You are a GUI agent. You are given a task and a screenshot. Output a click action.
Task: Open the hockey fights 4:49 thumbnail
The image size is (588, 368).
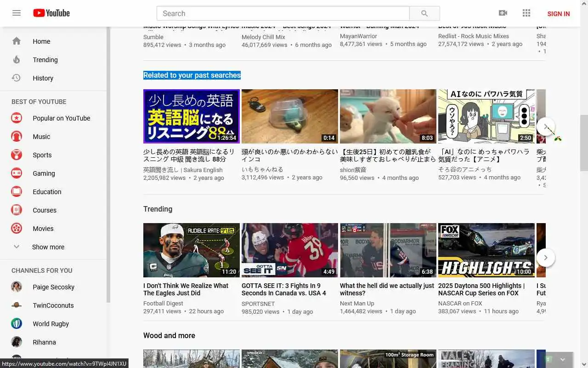coord(290,250)
